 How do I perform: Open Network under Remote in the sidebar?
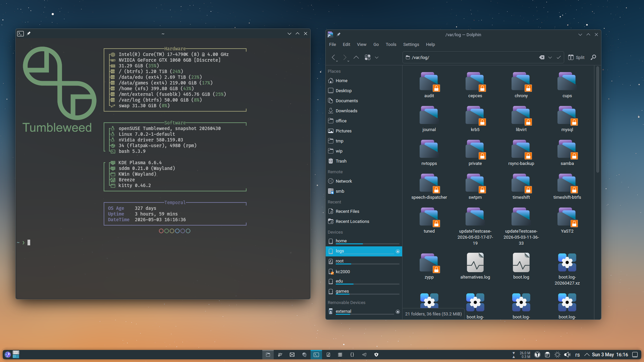[364, 181]
